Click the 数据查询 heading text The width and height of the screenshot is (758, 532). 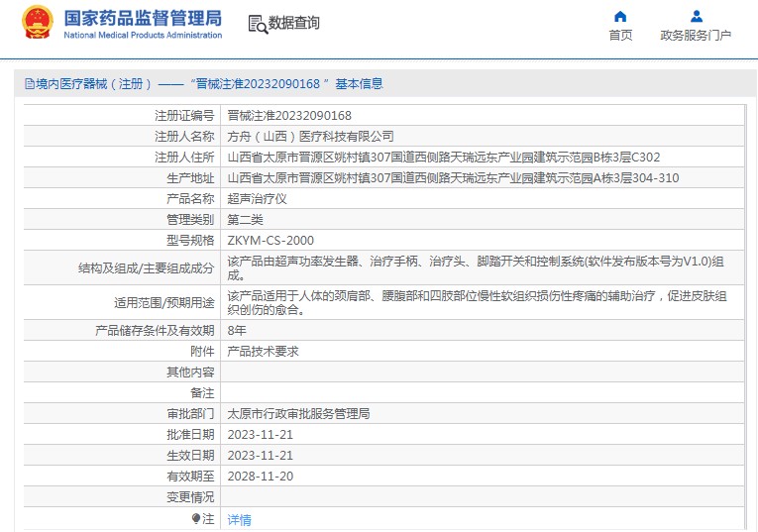click(294, 23)
